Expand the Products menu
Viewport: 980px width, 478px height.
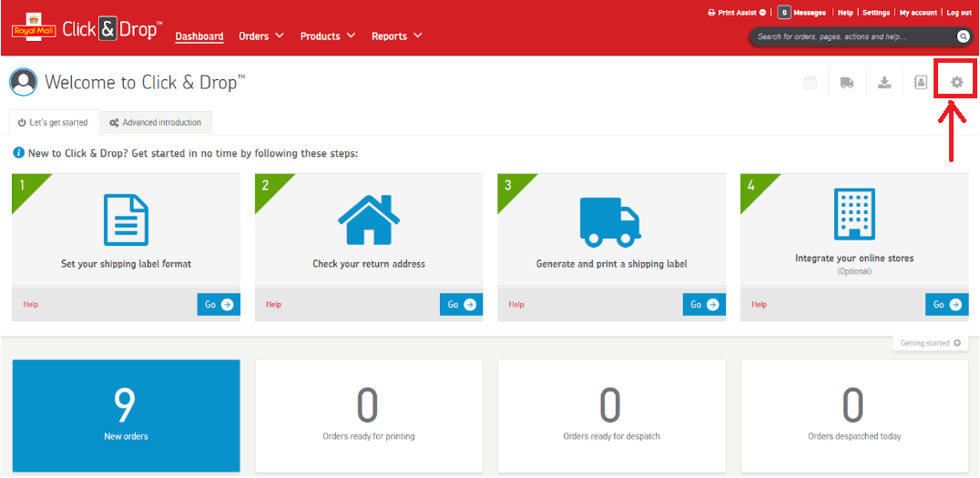coord(328,36)
